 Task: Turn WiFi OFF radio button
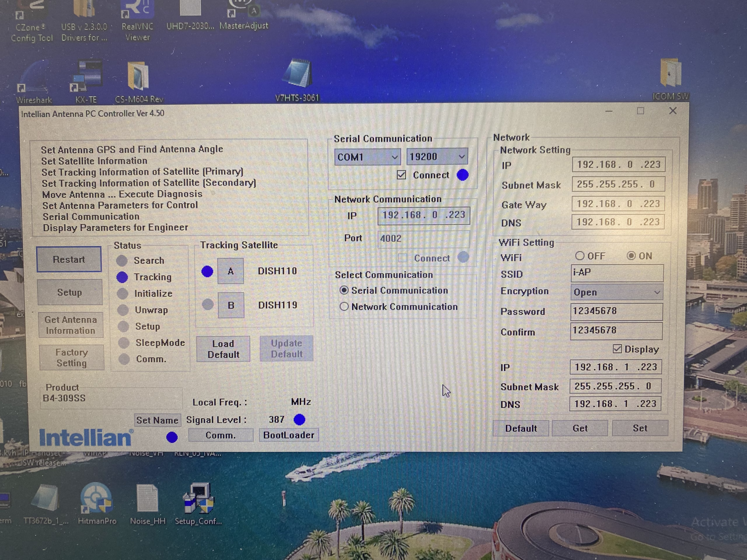580,256
